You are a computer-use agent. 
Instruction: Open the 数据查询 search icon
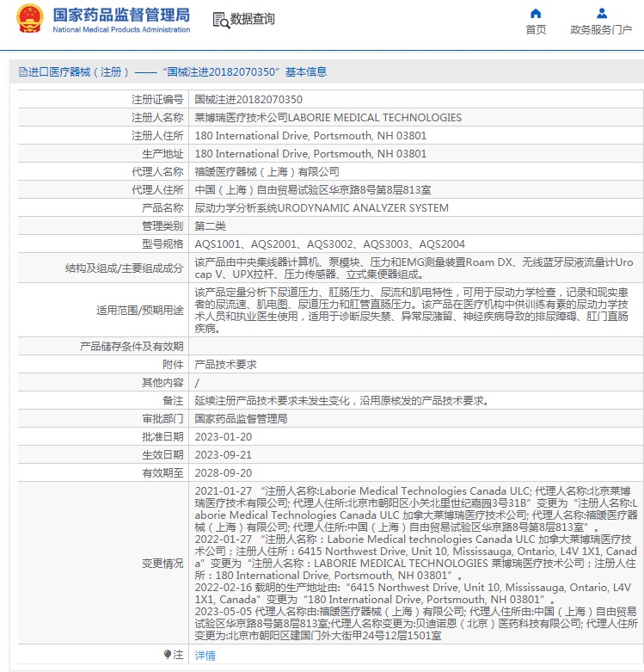[221, 20]
